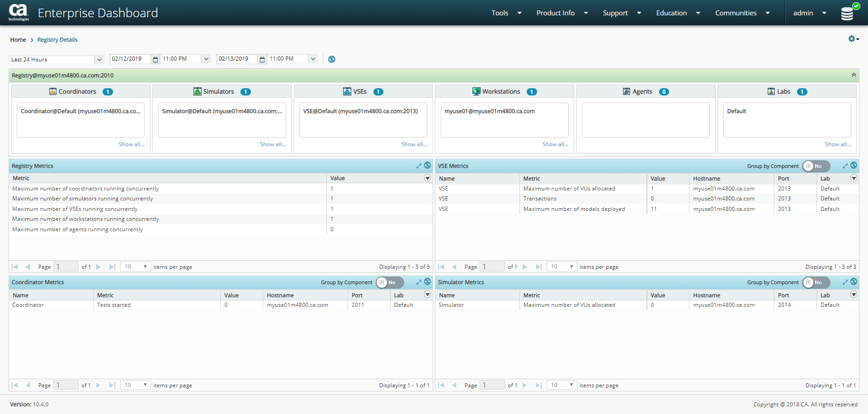Click Maximum number of agents running concurrently

77,229
